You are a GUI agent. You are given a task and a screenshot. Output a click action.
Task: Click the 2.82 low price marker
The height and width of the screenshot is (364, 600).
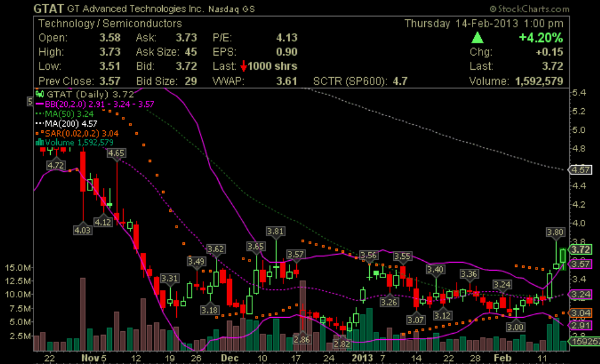[341, 343]
